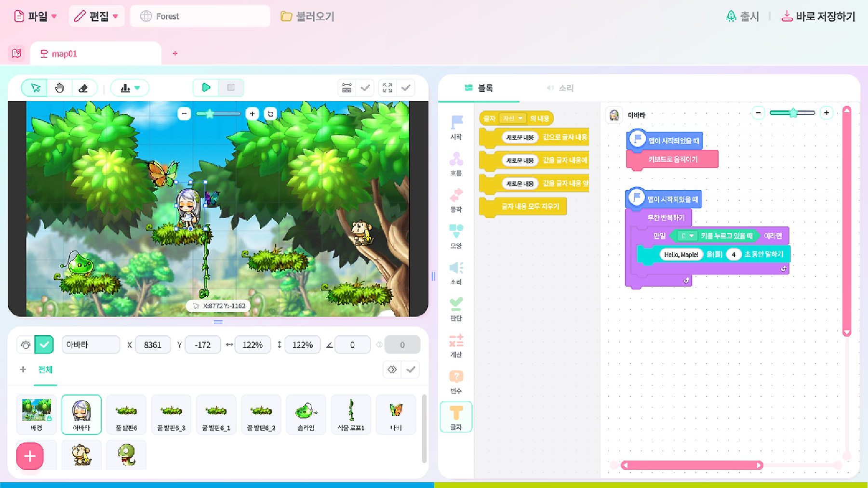Select the 판단 block category
The width and height of the screenshot is (868, 488).
coord(456,309)
